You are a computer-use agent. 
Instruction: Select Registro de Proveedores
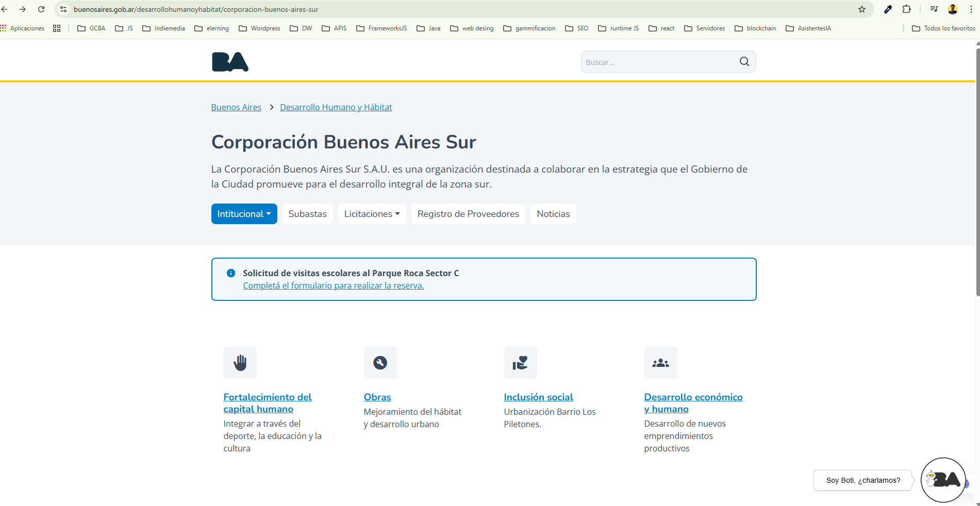click(x=468, y=214)
